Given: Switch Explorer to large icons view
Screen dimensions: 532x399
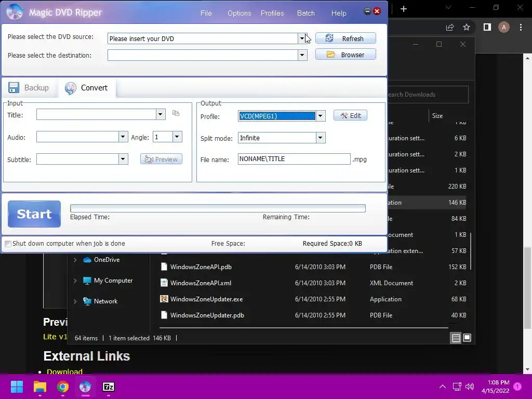Looking at the screenshot, I should pyautogui.click(x=467, y=338).
